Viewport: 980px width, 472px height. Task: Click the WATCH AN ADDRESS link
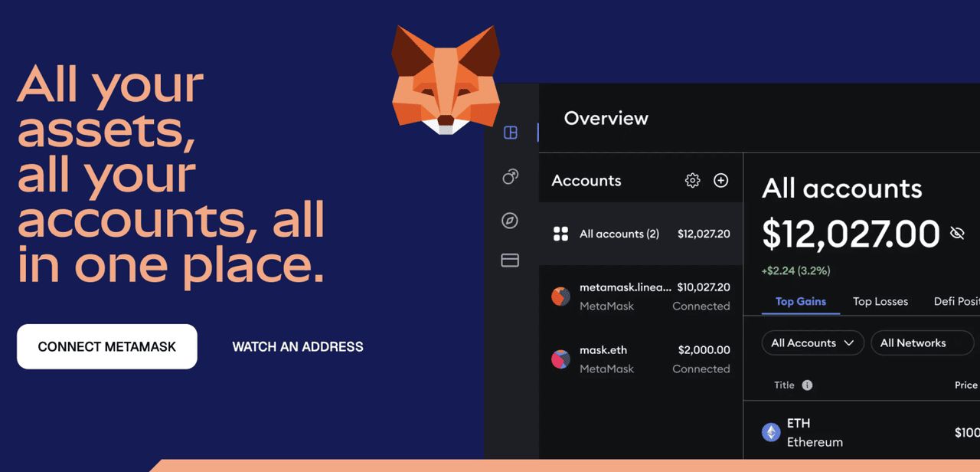[x=297, y=346]
